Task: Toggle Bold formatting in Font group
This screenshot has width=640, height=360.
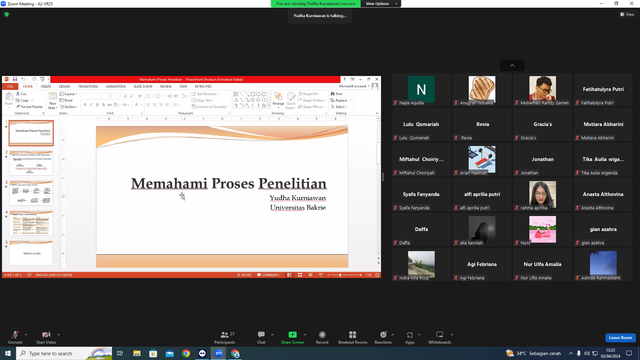Action: (85, 105)
